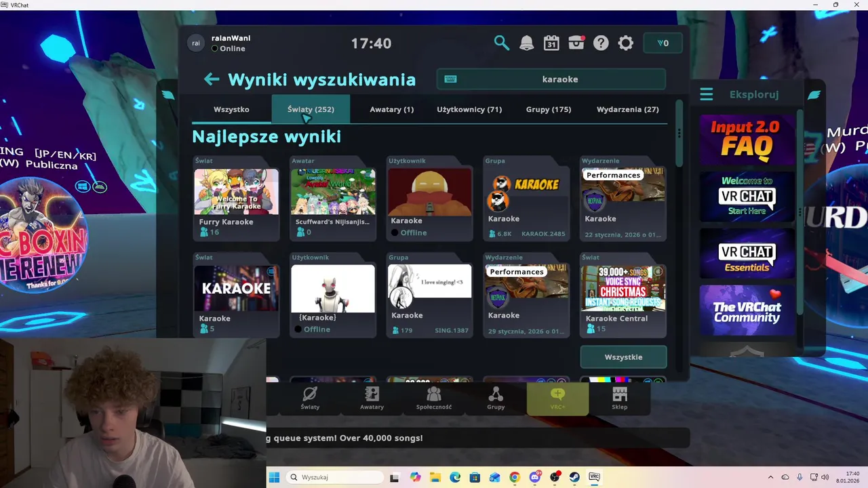Go back with the left arrow icon
The image size is (868, 488).
coord(212,79)
